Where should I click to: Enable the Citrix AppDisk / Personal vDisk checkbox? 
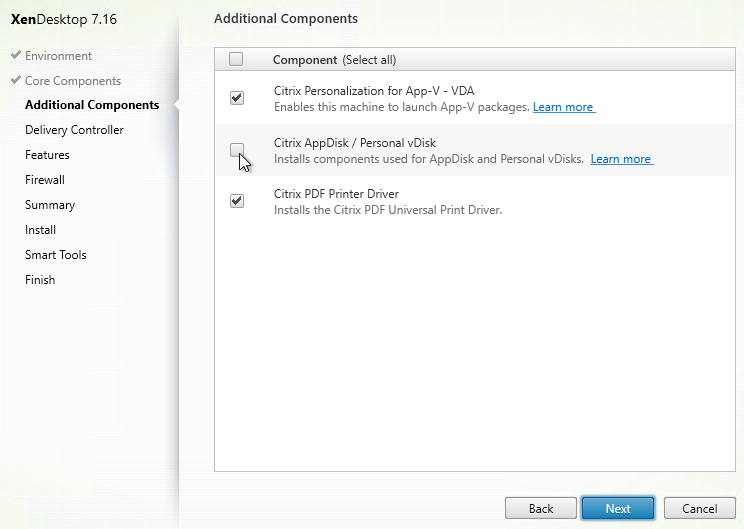[237, 150]
